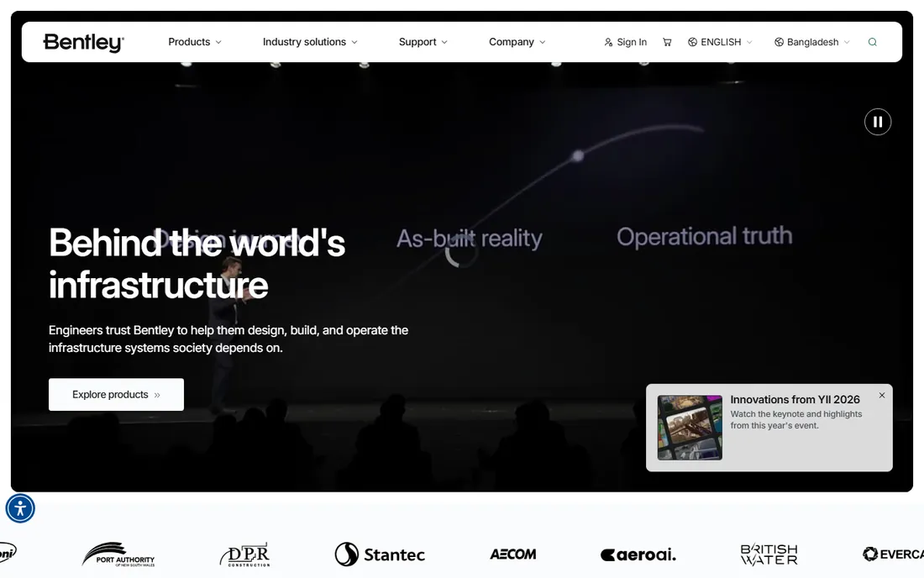This screenshot has width=924, height=578.
Task: Click the 'Engineers trust Bentley' description text
Action: (x=228, y=339)
